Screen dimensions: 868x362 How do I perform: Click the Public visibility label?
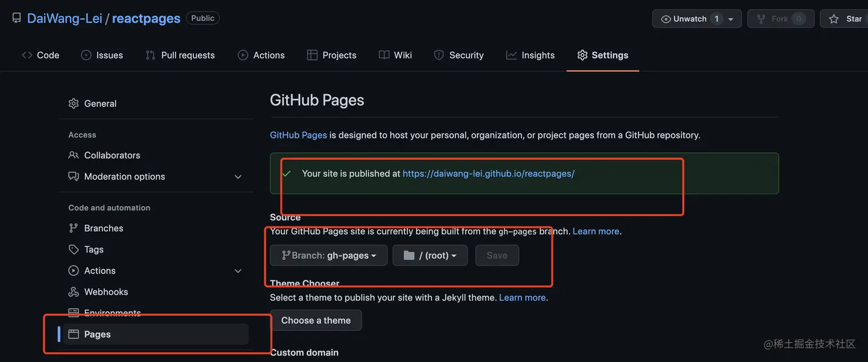203,18
